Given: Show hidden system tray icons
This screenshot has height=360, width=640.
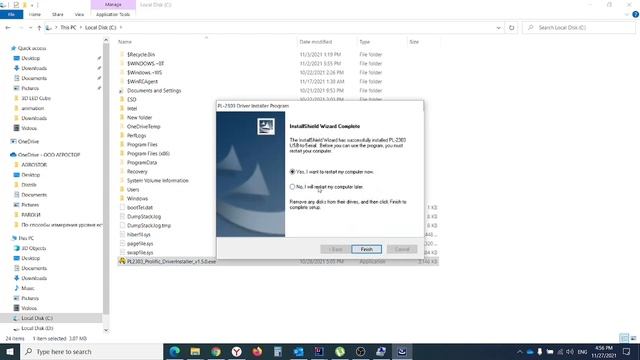Looking at the screenshot, I should 519,351.
